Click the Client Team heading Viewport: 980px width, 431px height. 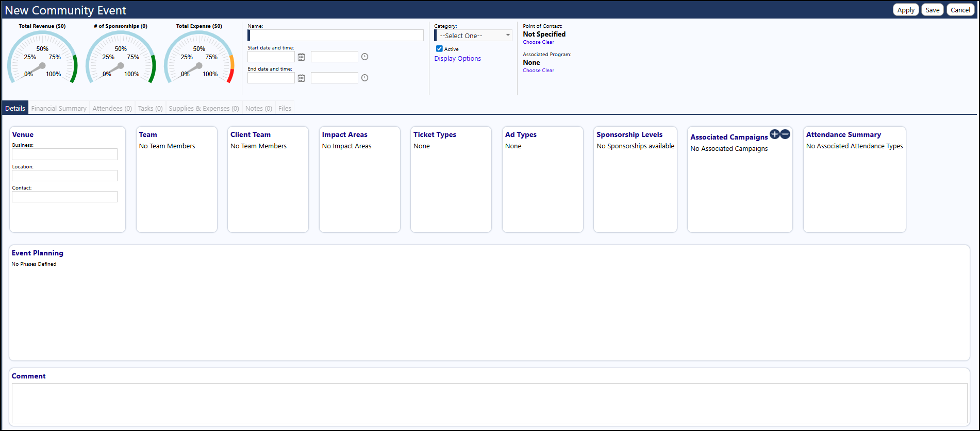pos(251,134)
